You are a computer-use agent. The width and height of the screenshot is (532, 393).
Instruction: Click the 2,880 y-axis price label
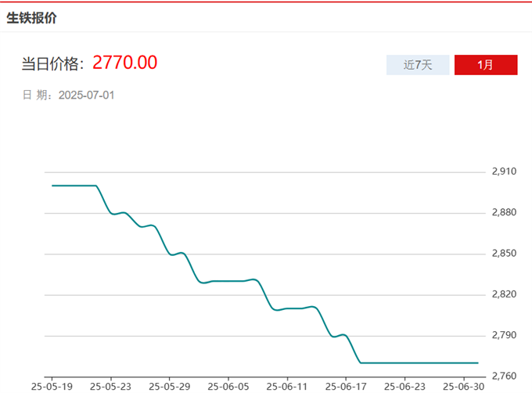click(x=503, y=212)
